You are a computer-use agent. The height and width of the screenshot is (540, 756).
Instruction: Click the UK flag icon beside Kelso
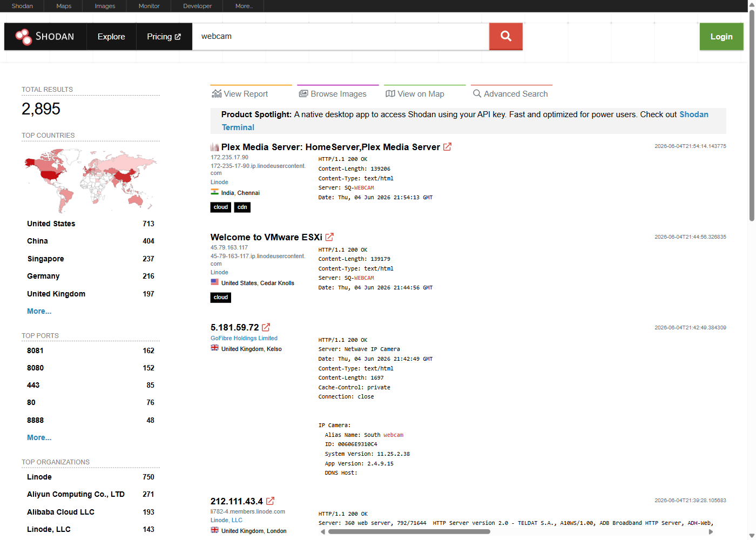[215, 348]
